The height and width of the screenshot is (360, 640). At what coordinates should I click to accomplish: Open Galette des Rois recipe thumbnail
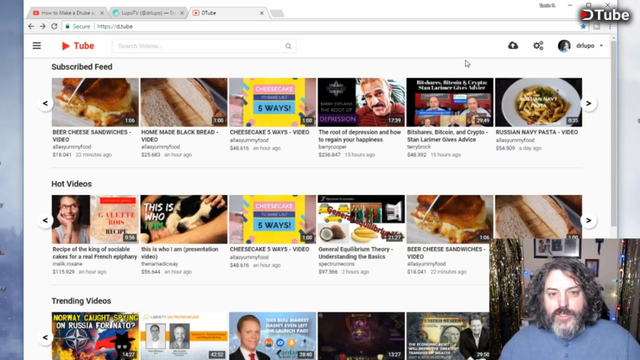click(95, 219)
